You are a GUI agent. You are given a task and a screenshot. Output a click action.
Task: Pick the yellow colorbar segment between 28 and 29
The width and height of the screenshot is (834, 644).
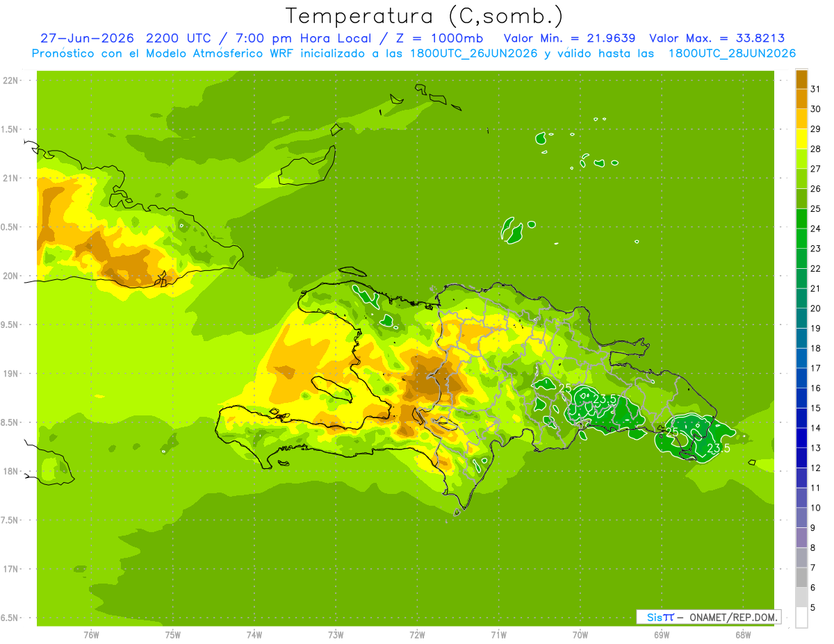tap(801, 138)
